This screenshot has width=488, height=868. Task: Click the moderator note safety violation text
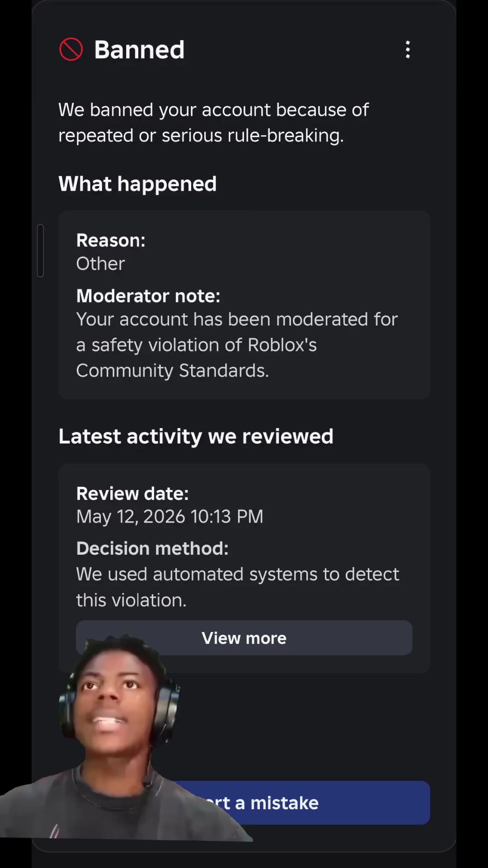click(237, 345)
